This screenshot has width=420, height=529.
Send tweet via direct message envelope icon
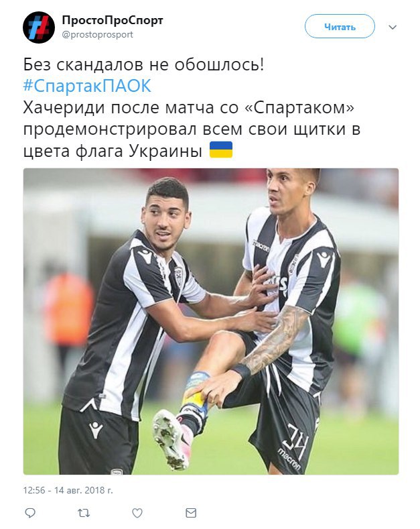click(191, 513)
